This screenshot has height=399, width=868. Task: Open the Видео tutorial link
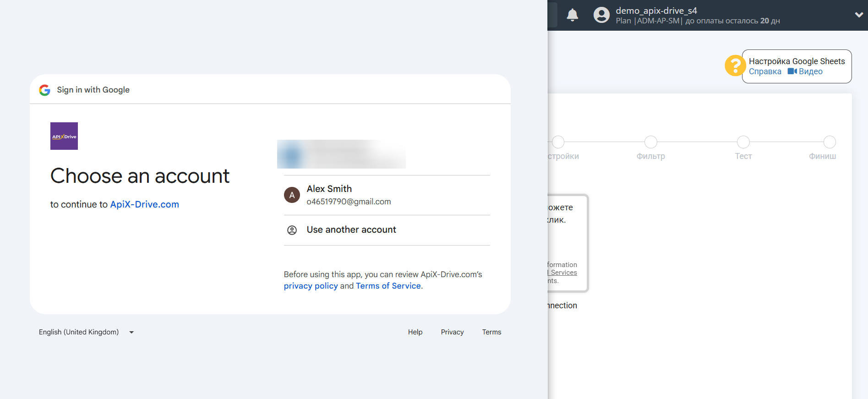(805, 71)
